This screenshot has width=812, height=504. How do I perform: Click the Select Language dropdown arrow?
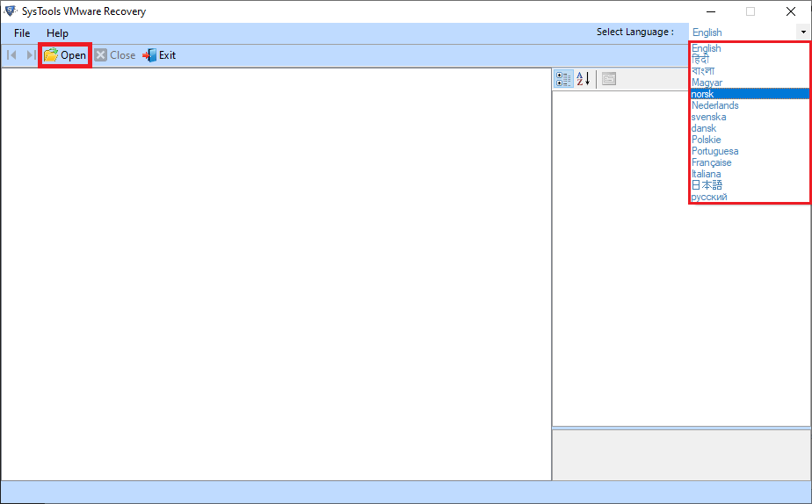click(x=803, y=32)
